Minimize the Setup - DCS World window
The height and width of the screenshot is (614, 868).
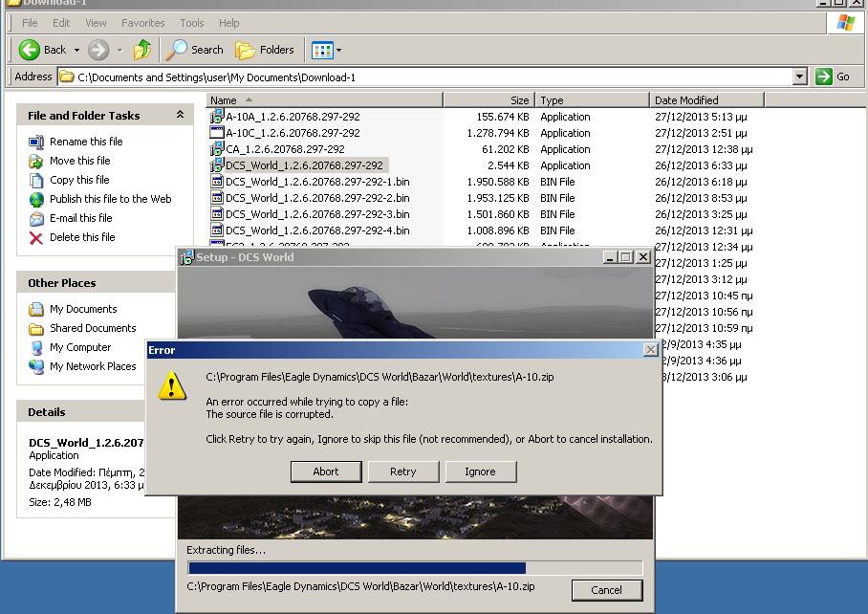(x=610, y=257)
